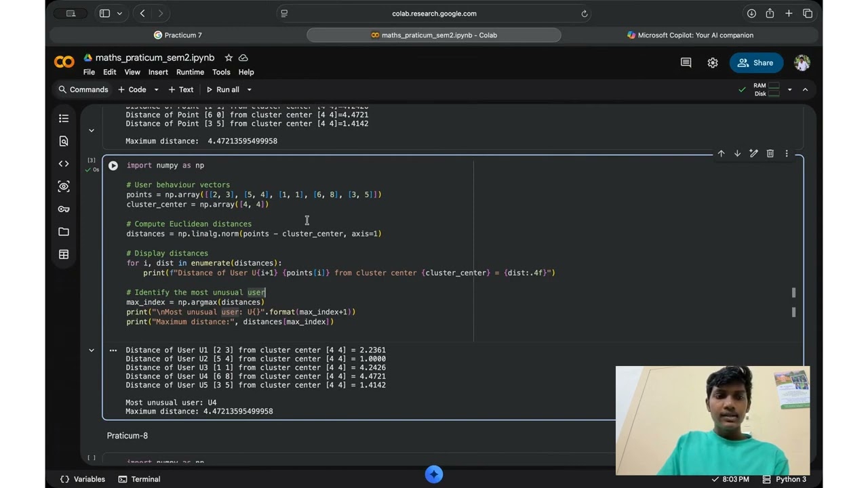This screenshot has width=868, height=488.
Task: Collapse the previous cell's output
Action: (x=92, y=130)
